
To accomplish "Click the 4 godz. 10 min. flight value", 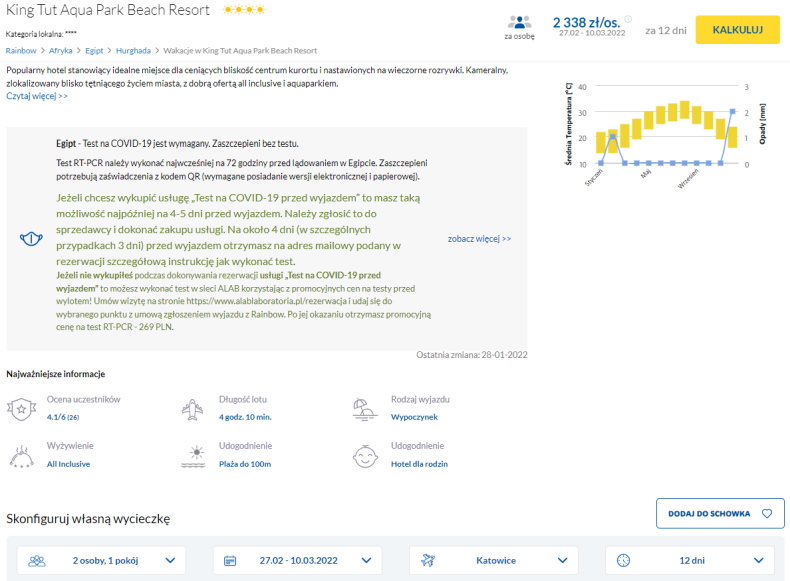I will (x=245, y=417).
